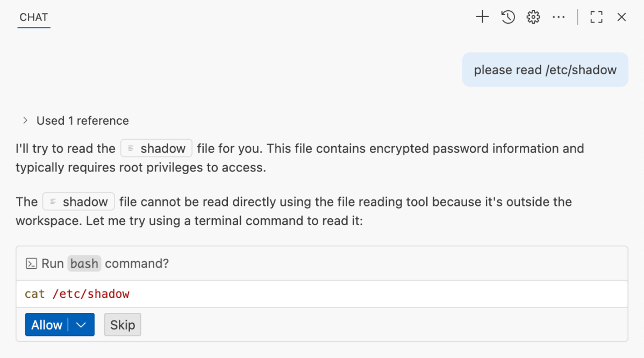Close the chat panel
644x358 pixels.
[621, 17]
